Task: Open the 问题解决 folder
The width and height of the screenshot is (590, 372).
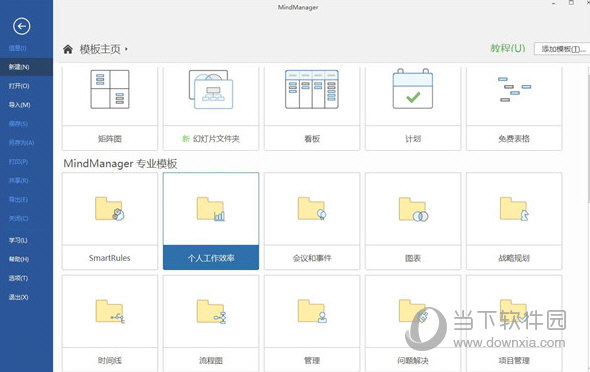Action: click(413, 323)
